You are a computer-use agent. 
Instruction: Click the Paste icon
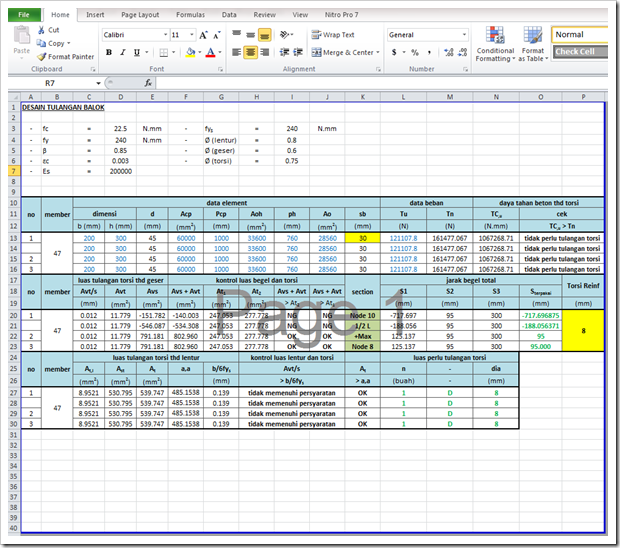(x=21, y=36)
